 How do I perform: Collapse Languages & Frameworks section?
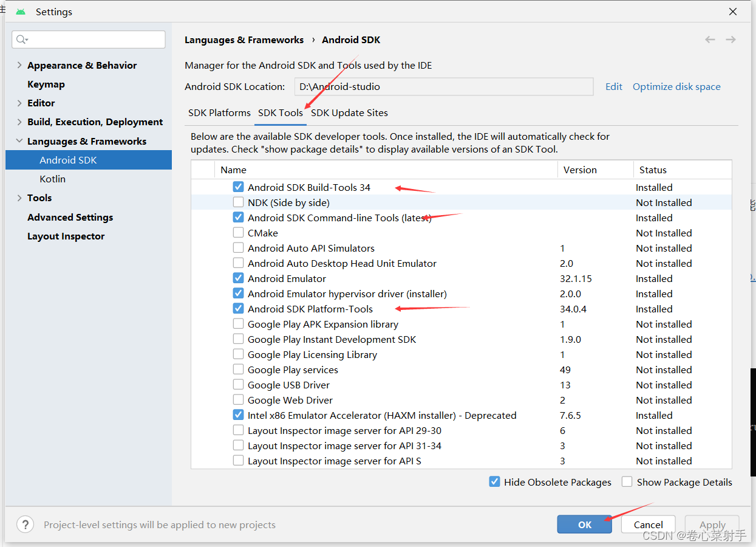tap(19, 141)
